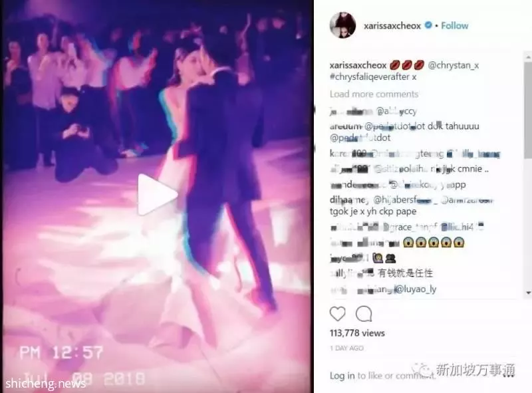
Task: Play the wedding dance video
Action: (x=158, y=195)
